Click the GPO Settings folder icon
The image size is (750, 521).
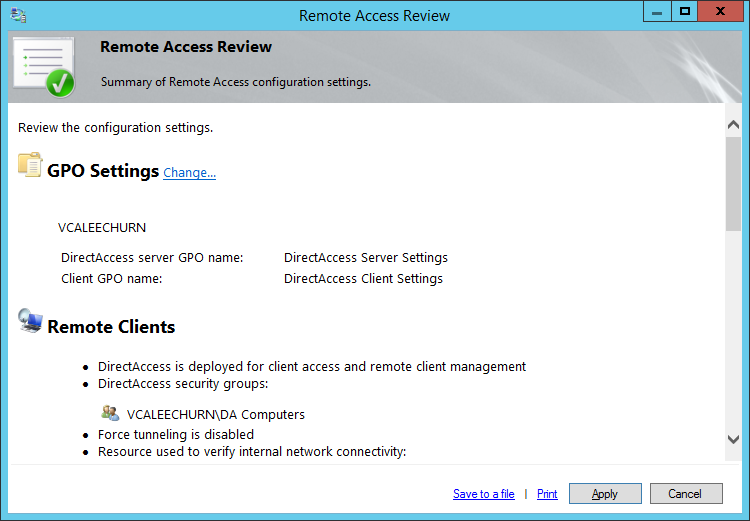(x=30, y=165)
